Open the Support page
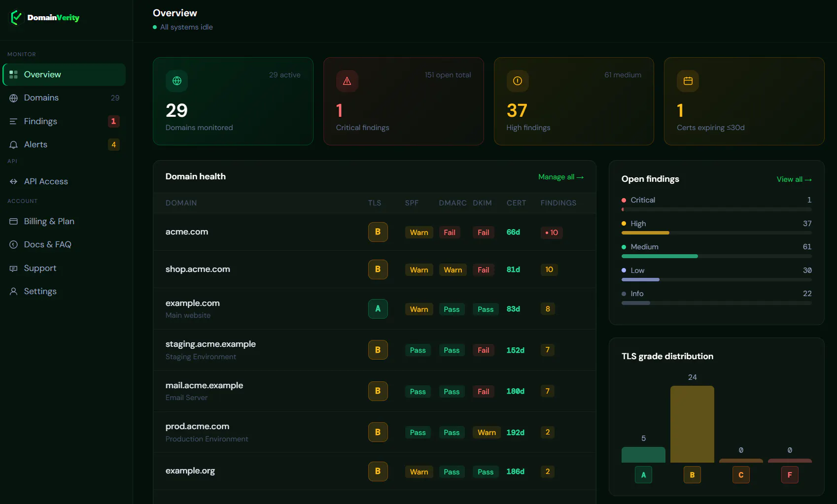Image resolution: width=837 pixels, height=504 pixels. click(64, 269)
